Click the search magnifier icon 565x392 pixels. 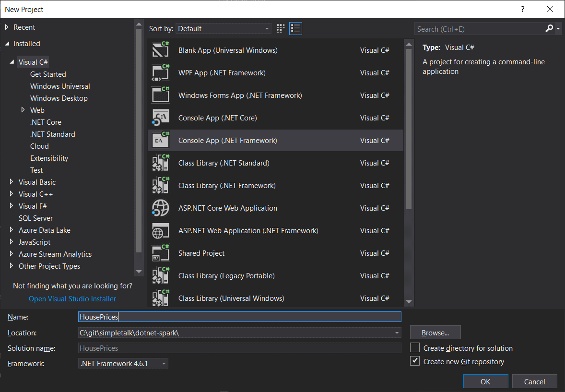pyautogui.click(x=549, y=28)
